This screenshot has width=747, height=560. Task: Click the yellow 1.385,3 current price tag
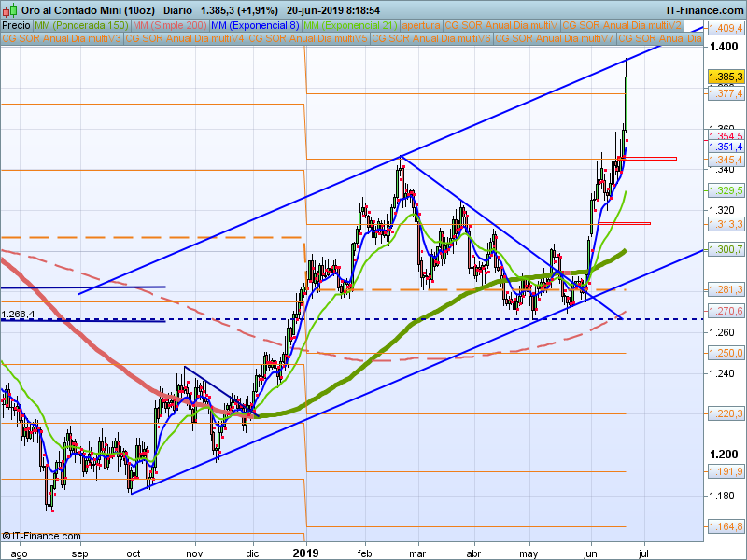pyautogui.click(x=726, y=77)
